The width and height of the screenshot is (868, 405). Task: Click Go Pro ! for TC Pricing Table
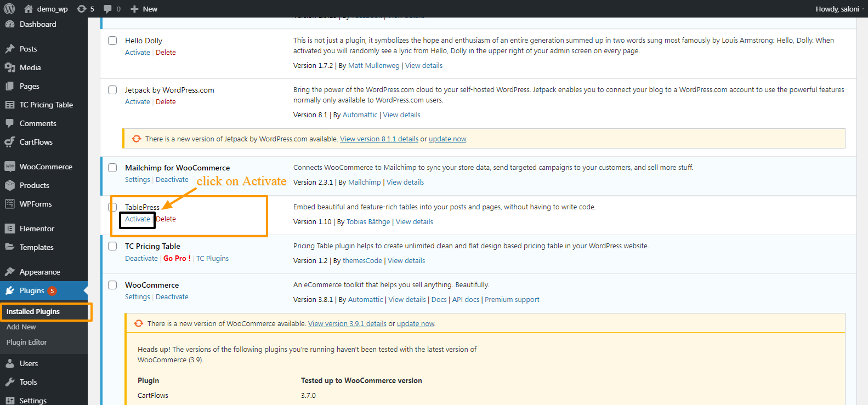pos(177,259)
